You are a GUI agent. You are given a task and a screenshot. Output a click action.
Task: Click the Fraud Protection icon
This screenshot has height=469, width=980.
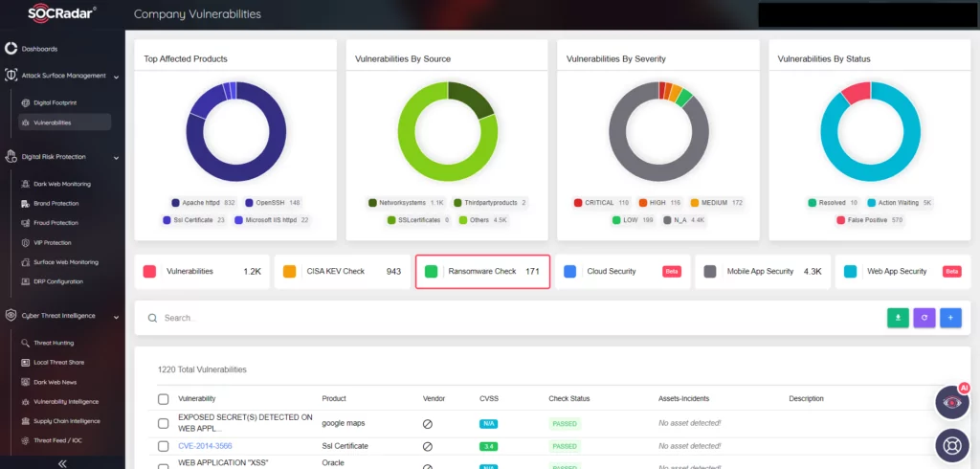coord(26,223)
